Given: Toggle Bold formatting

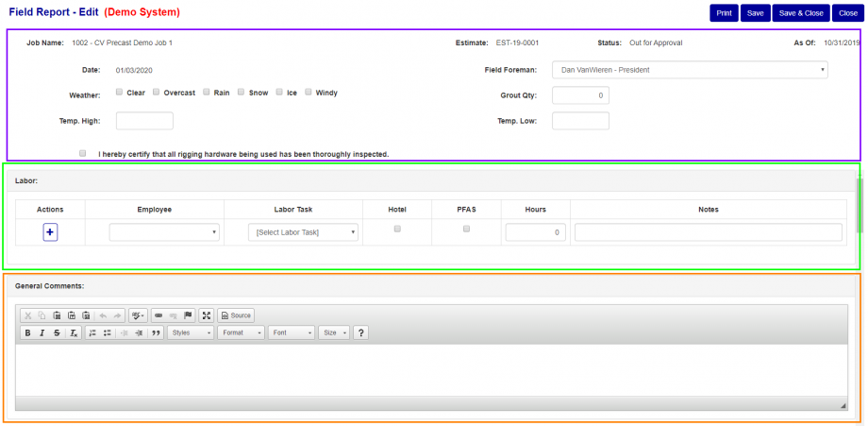Looking at the screenshot, I should [27, 332].
